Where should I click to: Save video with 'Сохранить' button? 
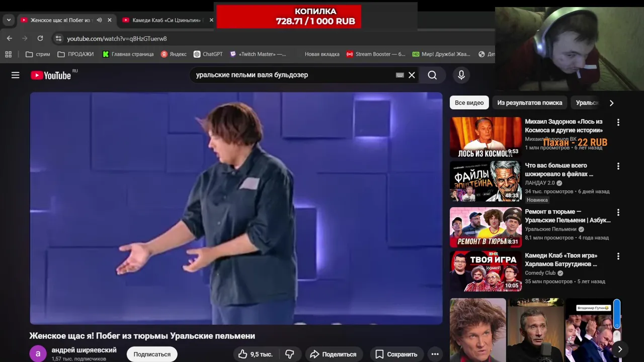pyautogui.click(x=396, y=354)
